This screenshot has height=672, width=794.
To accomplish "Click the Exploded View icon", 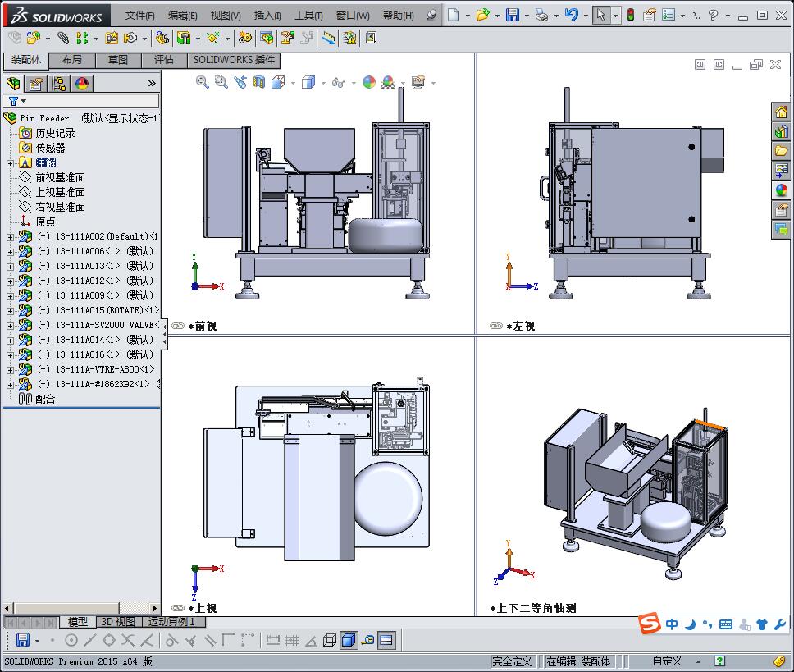I will (288, 38).
